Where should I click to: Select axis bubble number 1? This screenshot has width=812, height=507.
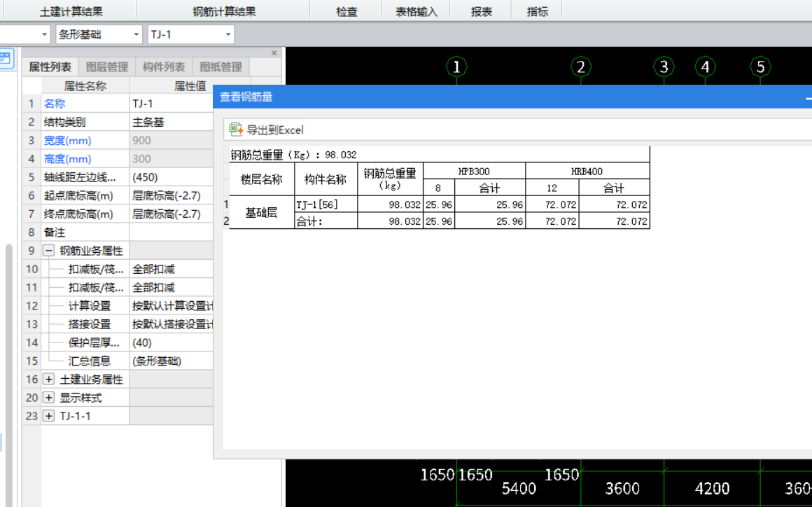tap(456, 67)
